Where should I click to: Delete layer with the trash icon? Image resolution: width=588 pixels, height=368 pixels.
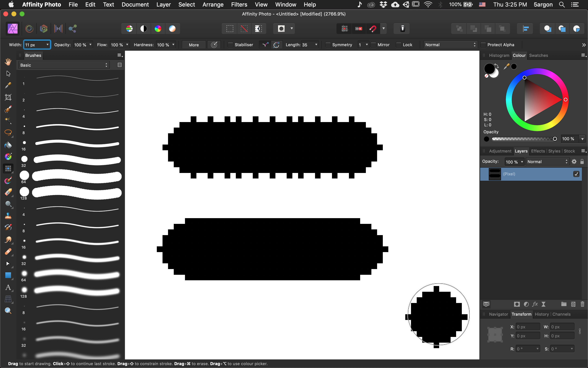[x=582, y=304]
